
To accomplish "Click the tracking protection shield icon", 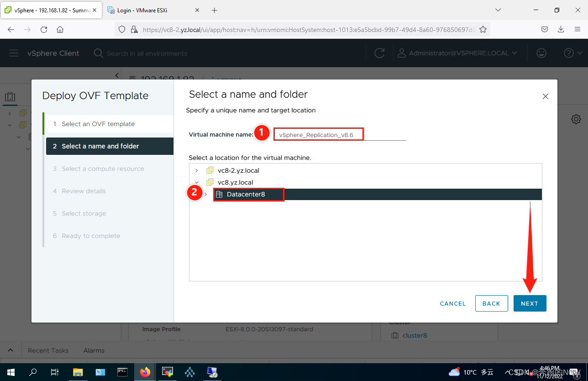I will click(122, 29).
